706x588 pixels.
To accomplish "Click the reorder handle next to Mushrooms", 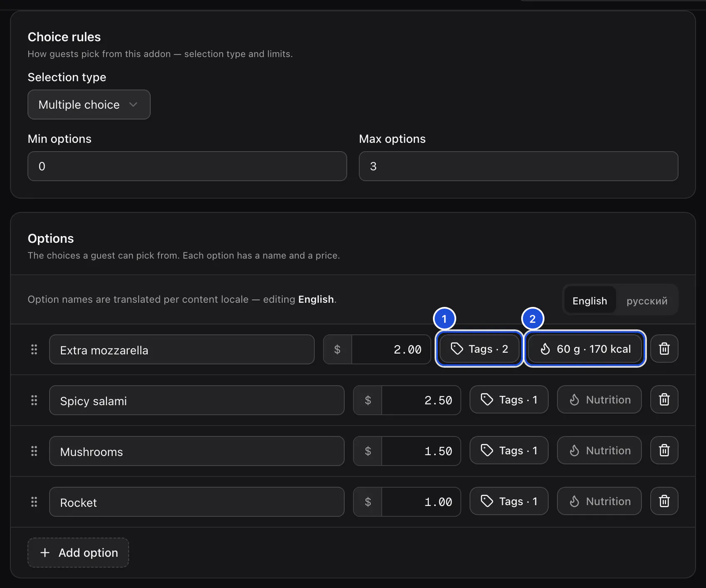I will tap(34, 451).
